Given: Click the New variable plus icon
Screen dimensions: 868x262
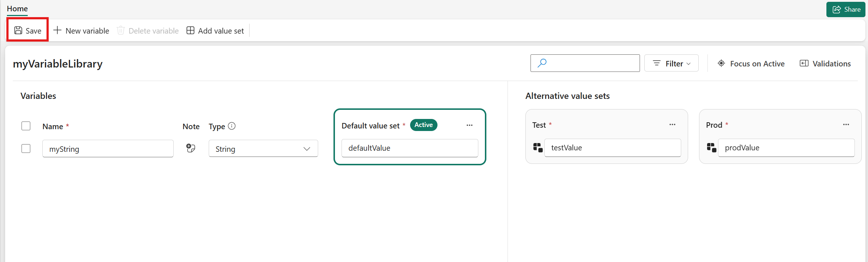Looking at the screenshot, I should 57,31.
